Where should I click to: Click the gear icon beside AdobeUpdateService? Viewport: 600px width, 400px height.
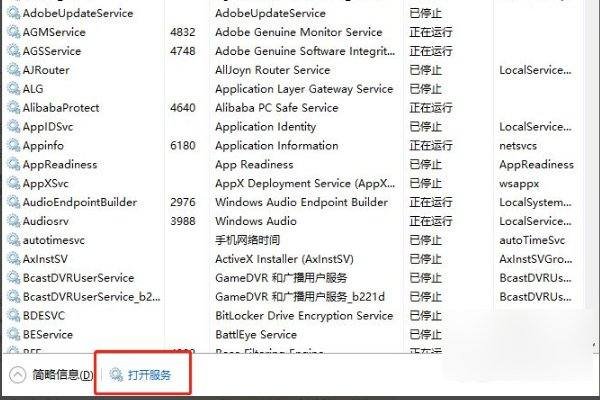click(x=12, y=13)
